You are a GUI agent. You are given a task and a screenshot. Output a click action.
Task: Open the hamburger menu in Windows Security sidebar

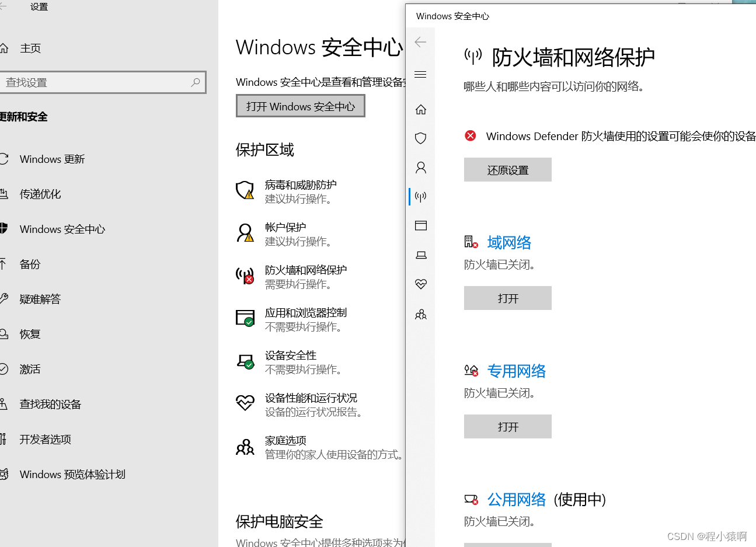pyautogui.click(x=420, y=74)
